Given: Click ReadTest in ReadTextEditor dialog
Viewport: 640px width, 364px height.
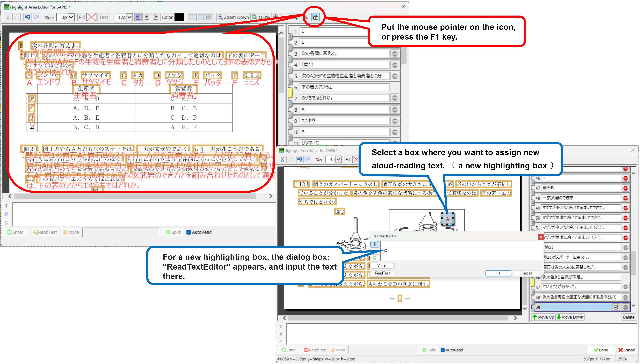Looking at the screenshot, I should (382, 273).
